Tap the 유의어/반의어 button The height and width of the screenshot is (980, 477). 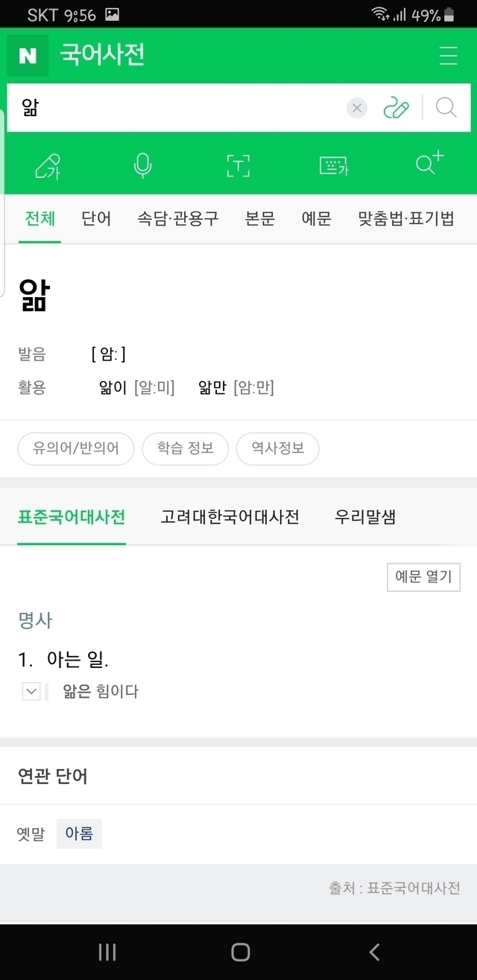click(76, 448)
